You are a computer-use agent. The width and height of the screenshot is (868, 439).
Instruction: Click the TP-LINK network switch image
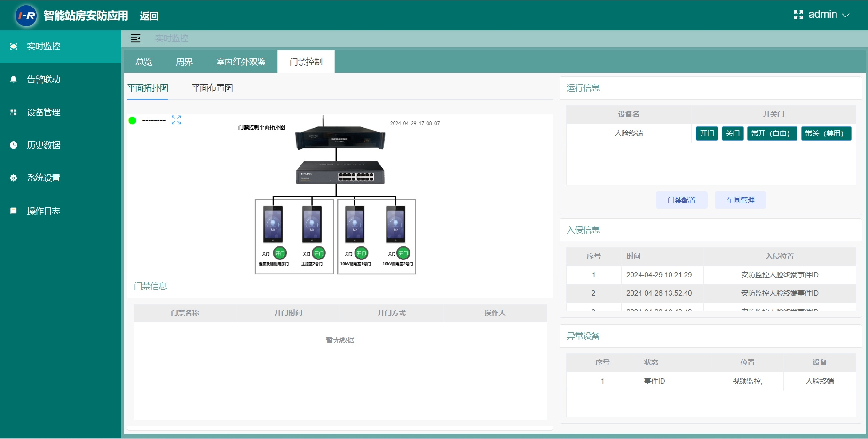(x=340, y=172)
